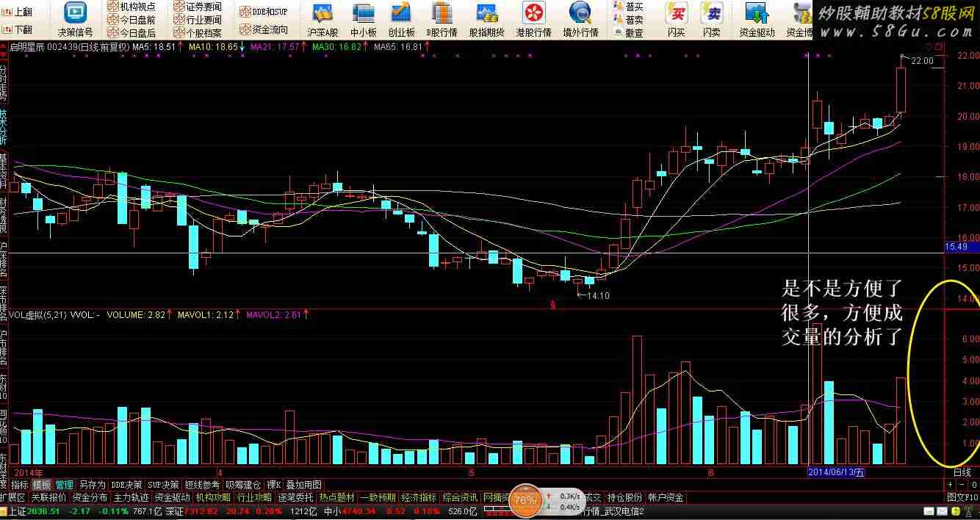This screenshot has height=520, width=980.
Task: Click the 闪卖 flash sell icon
Action: tap(711, 19)
